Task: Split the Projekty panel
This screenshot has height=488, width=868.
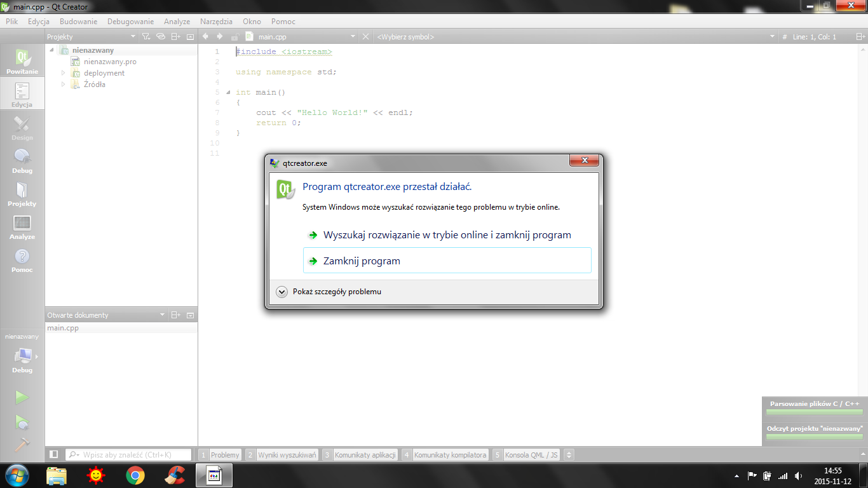Action: click(176, 37)
